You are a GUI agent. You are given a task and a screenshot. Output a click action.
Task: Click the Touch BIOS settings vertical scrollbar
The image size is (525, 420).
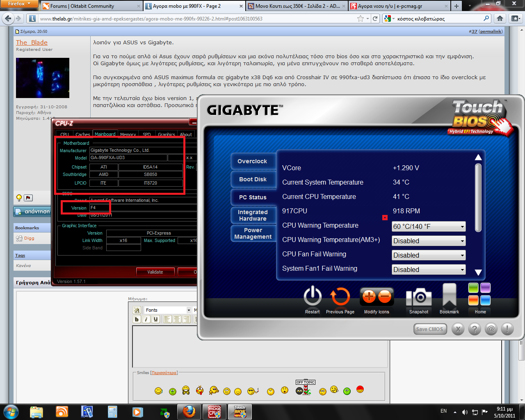pos(478,198)
